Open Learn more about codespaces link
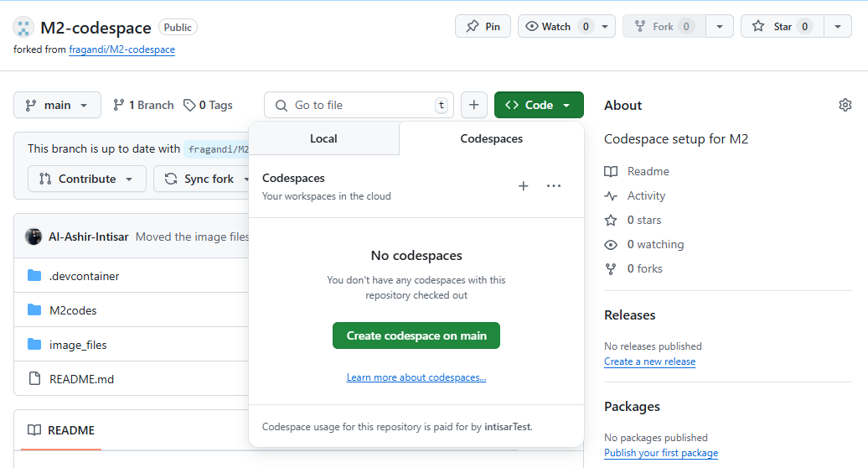This screenshot has width=868, height=468. tap(416, 377)
